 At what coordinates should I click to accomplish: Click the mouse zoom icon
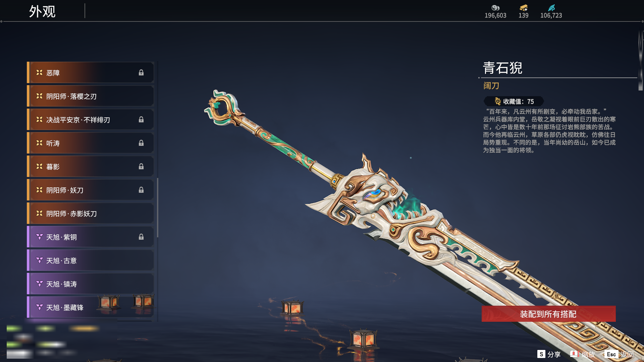point(574,354)
